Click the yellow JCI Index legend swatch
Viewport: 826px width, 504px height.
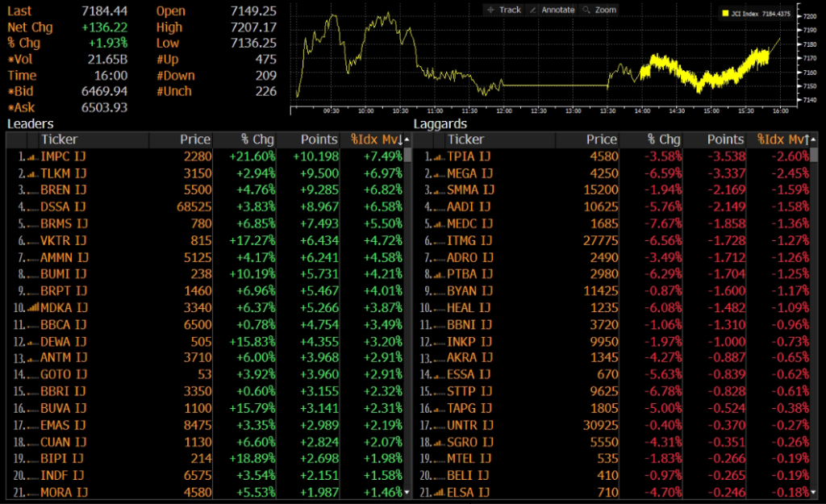(x=725, y=14)
